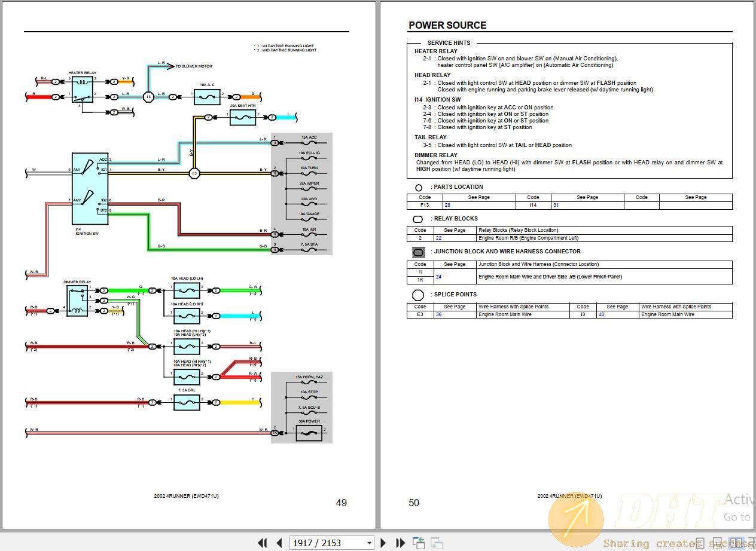This screenshot has width=756, height=551.
Task: Click the 7.5A DRL fuse label
Action: click(x=187, y=389)
